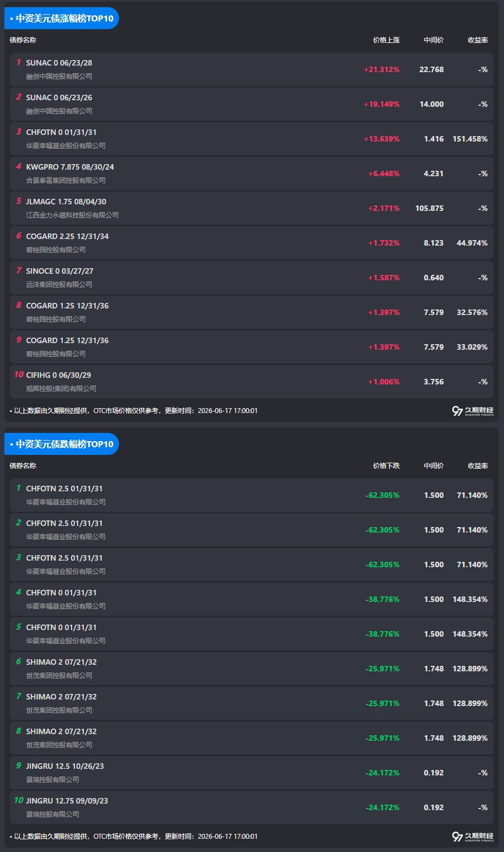Click the mid price 3.756
The image size is (504, 852).
coord(433,382)
